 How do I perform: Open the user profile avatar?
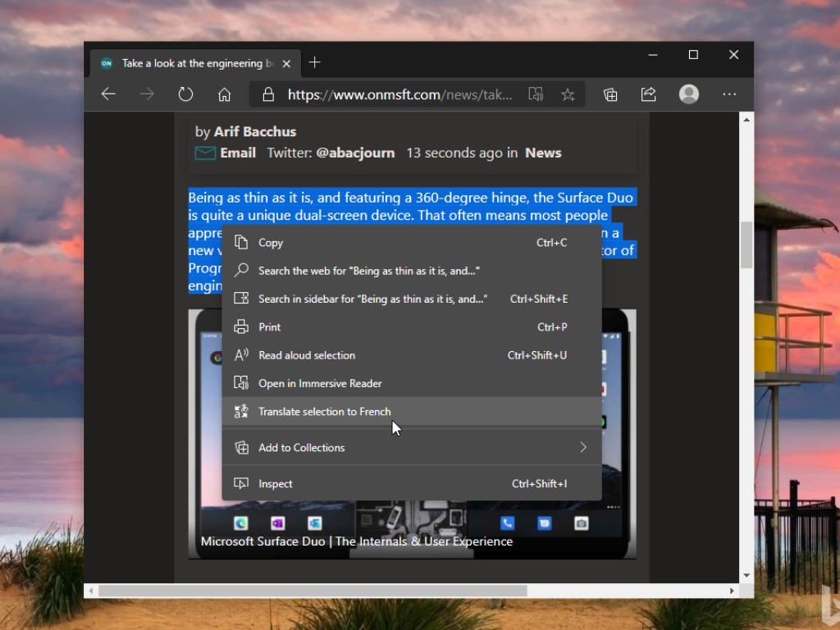(x=689, y=94)
